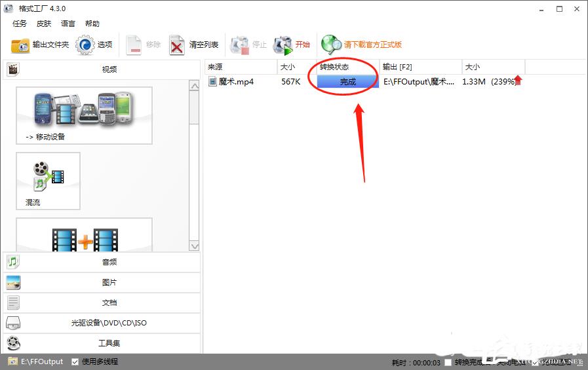Viewport: 588px width, 370px height.
Task: Maximize the 格式工厂 window
Action: tap(560, 9)
